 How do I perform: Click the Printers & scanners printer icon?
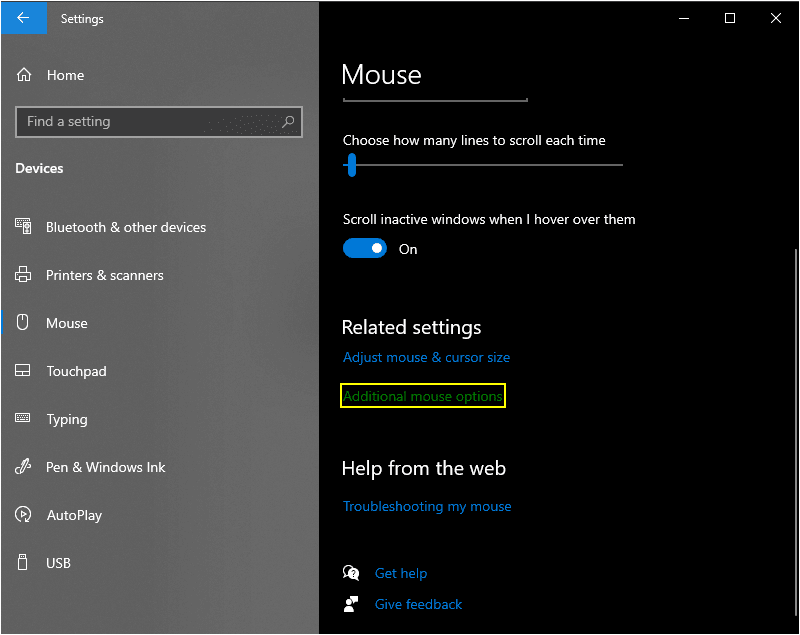point(23,274)
